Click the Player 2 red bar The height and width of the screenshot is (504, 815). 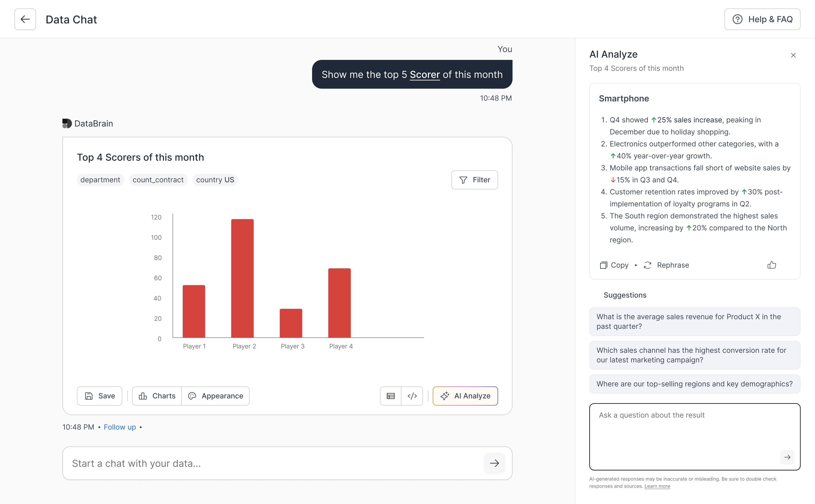tap(242, 278)
